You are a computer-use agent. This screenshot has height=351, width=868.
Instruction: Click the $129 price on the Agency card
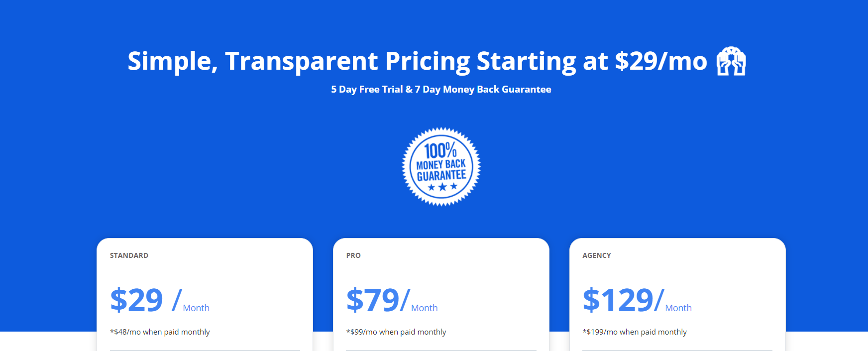point(619,299)
